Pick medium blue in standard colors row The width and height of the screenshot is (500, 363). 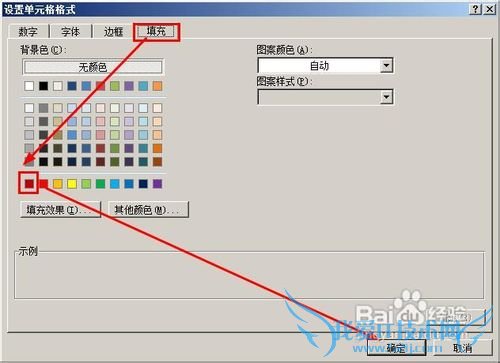pyautogui.click(x=129, y=184)
